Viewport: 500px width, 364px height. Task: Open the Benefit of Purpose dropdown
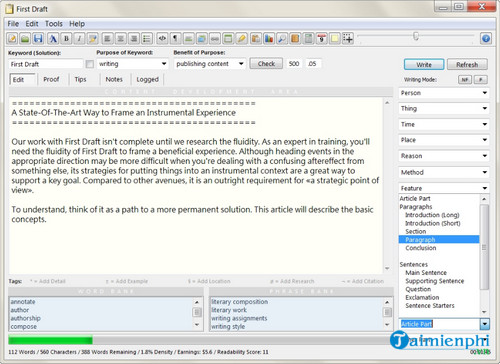[x=241, y=64]
